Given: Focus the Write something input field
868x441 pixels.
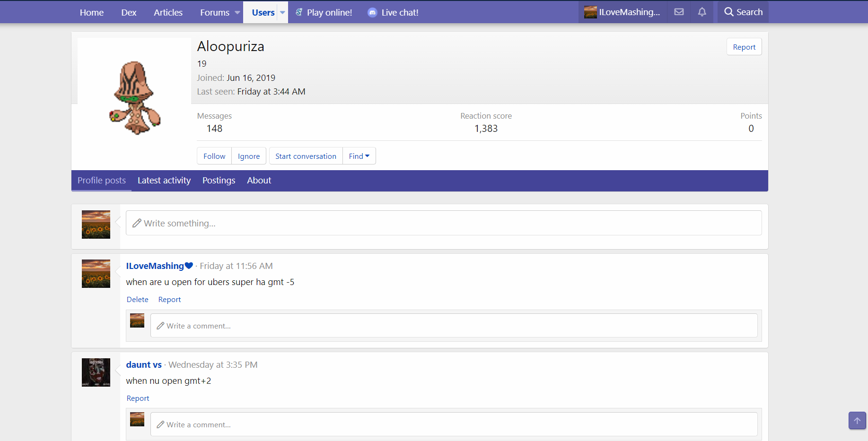Looking at the screenshot, I should (x=443, y=223).
